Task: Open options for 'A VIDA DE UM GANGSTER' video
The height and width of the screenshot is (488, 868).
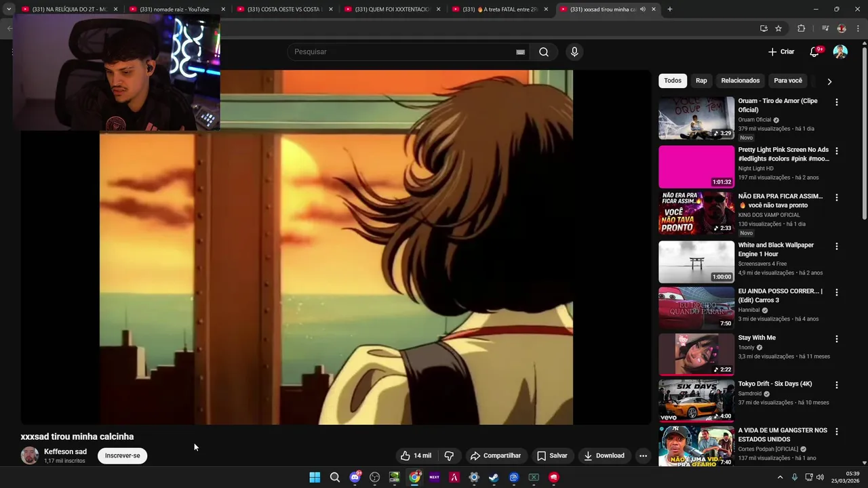Action: (x=836, y=432)
